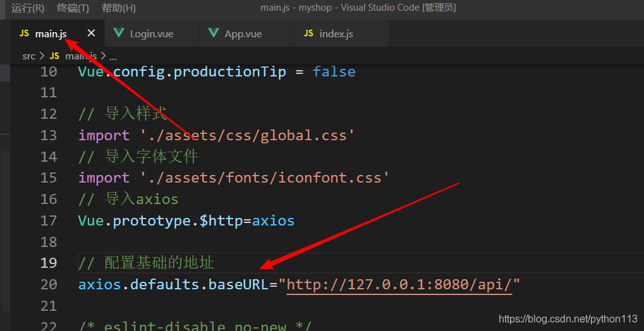Click the comment 导入字体文件 on line 14

click(x=138, y=157)
